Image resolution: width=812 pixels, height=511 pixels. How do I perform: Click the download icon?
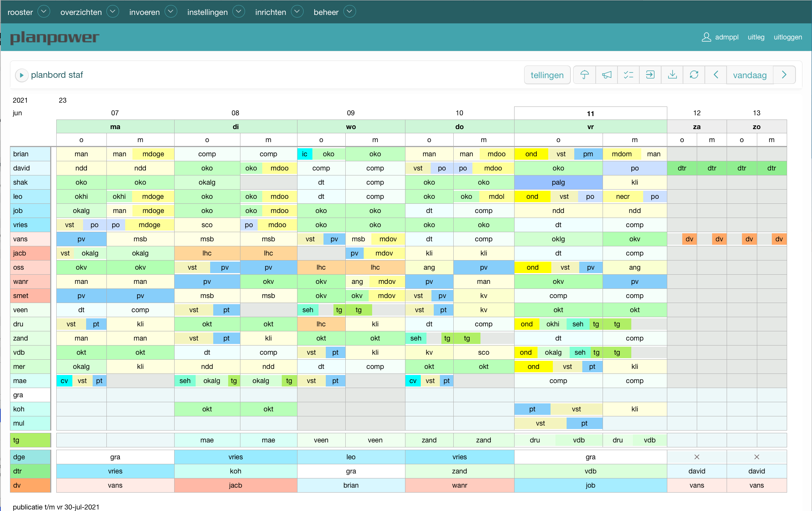(x=672, y=75)
